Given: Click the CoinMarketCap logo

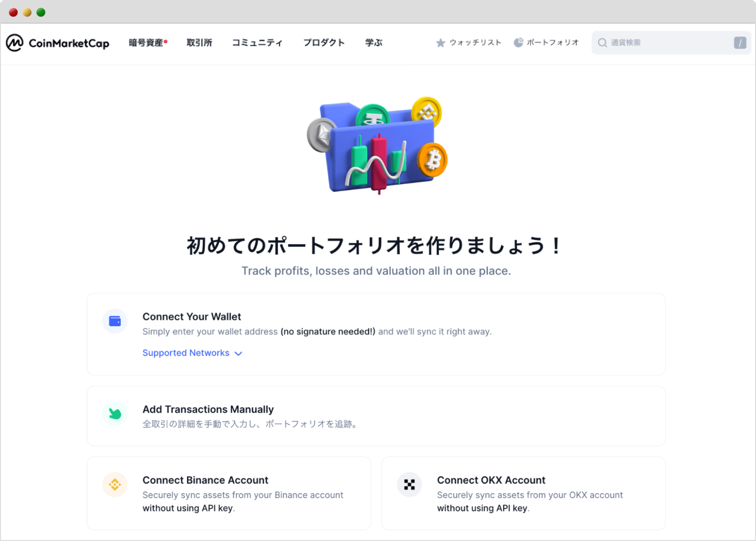Looking at the screenshot, I should point(58,43).
